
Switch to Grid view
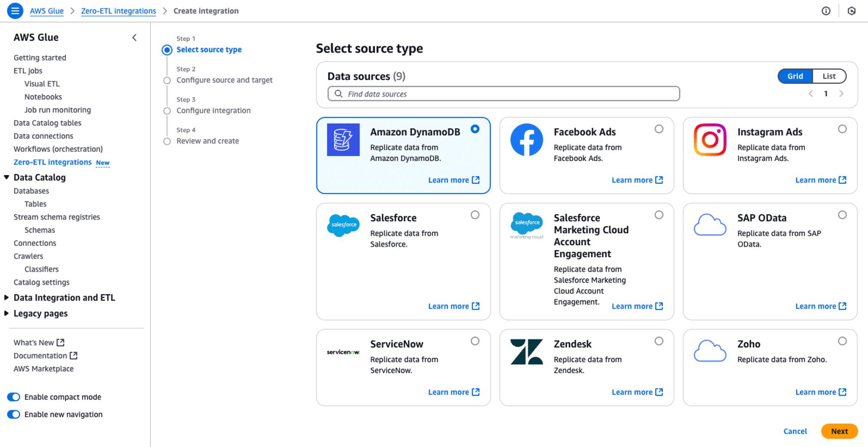(795, 76)
